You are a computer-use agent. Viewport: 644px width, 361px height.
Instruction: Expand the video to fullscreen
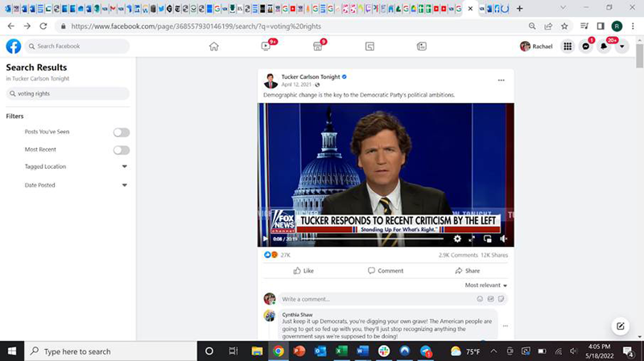coord(472,239)
